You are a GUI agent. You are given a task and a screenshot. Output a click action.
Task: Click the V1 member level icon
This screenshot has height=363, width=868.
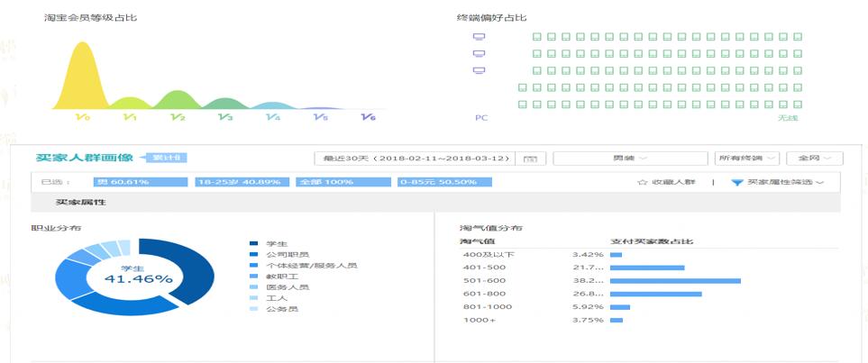tap(130, 117)
